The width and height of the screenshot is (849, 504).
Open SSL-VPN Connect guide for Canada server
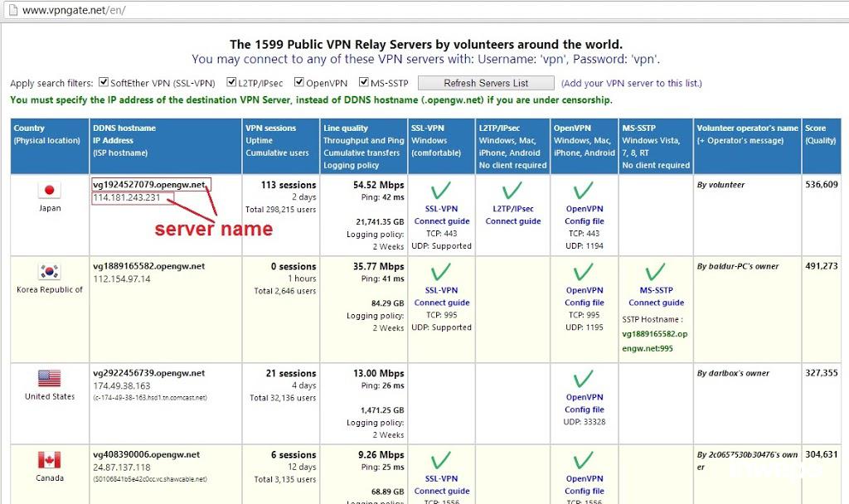tap(442, 484)
